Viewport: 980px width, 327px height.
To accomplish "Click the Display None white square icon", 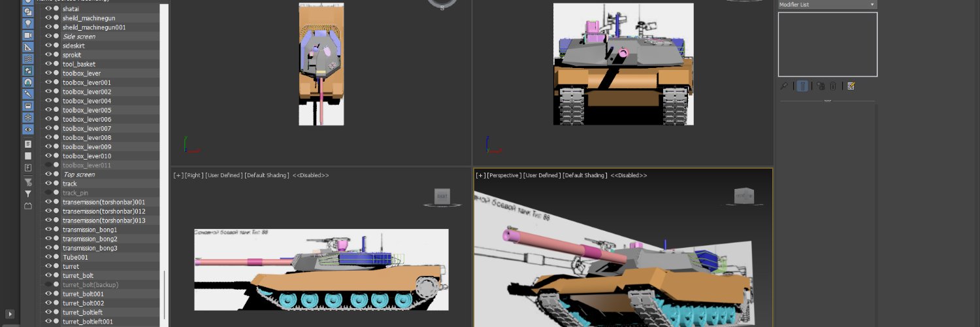I will tap(28, 156).
